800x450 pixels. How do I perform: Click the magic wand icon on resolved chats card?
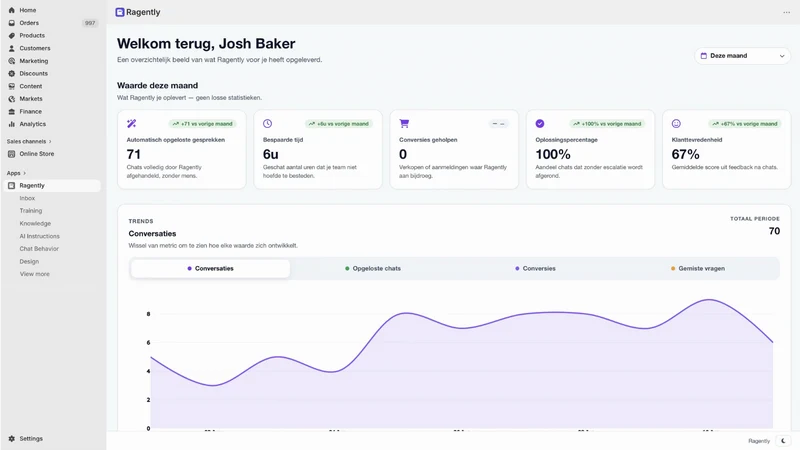(131, 123)
